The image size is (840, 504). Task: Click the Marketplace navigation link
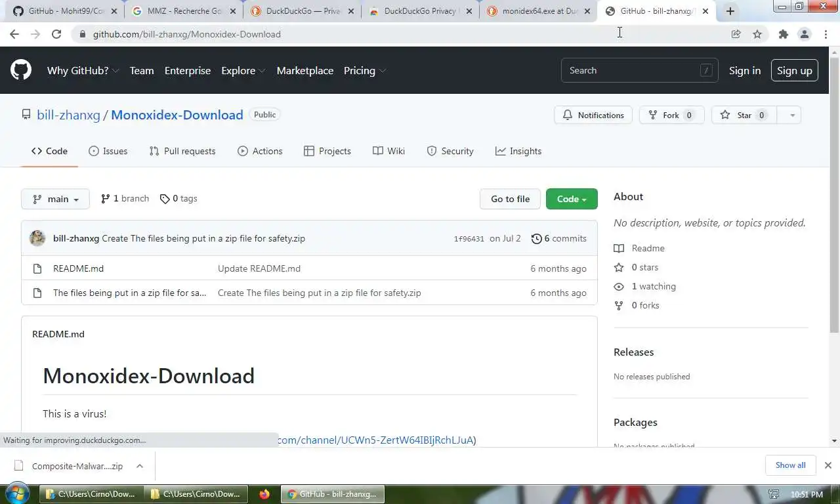point(305,70)
